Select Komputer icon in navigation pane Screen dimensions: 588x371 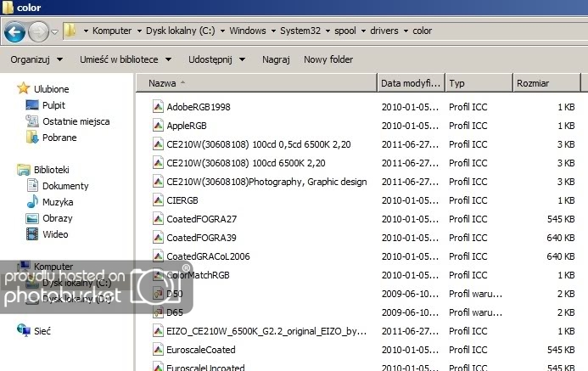(25, 266)
